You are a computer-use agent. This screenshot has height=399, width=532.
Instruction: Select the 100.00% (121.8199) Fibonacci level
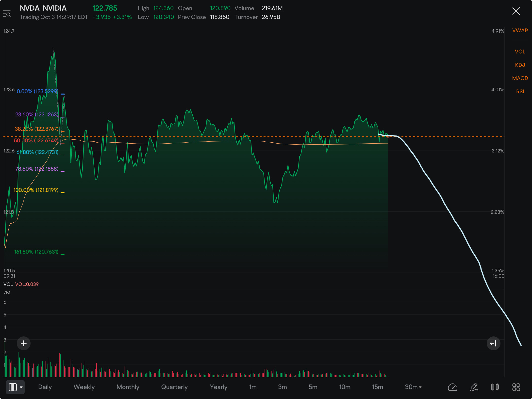[x=36, y=190]
